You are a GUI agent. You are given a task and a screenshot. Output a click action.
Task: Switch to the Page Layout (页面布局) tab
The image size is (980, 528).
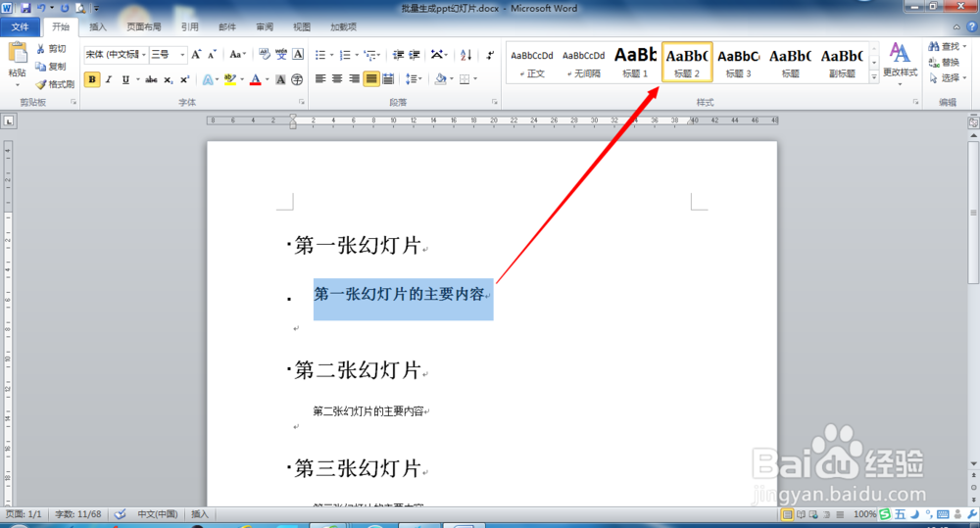[x=144, y=26]
